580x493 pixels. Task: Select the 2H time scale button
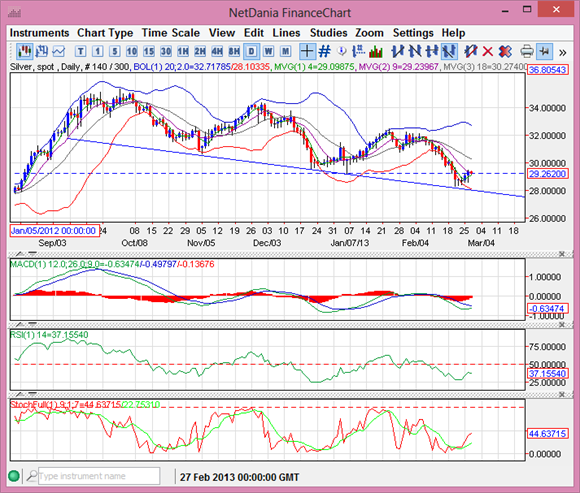(x=200, y=51)
